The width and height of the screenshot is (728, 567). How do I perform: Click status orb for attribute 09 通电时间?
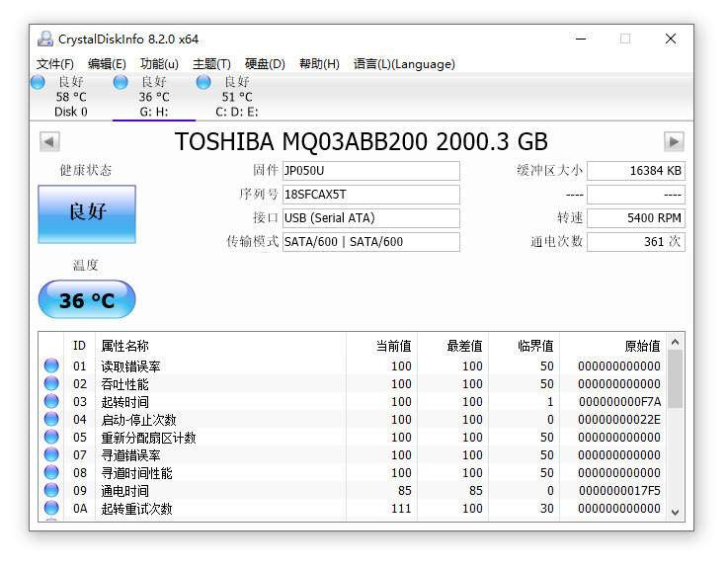[51, 491]
